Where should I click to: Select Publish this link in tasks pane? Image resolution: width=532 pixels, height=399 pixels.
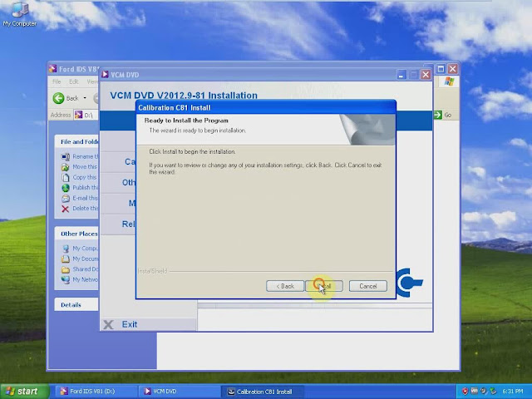pos(86,187)
